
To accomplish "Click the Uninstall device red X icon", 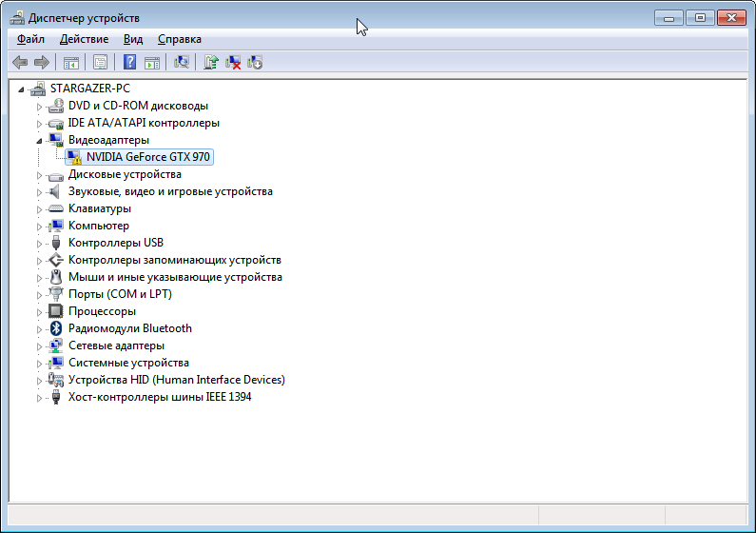I will (x=233, y=63).
